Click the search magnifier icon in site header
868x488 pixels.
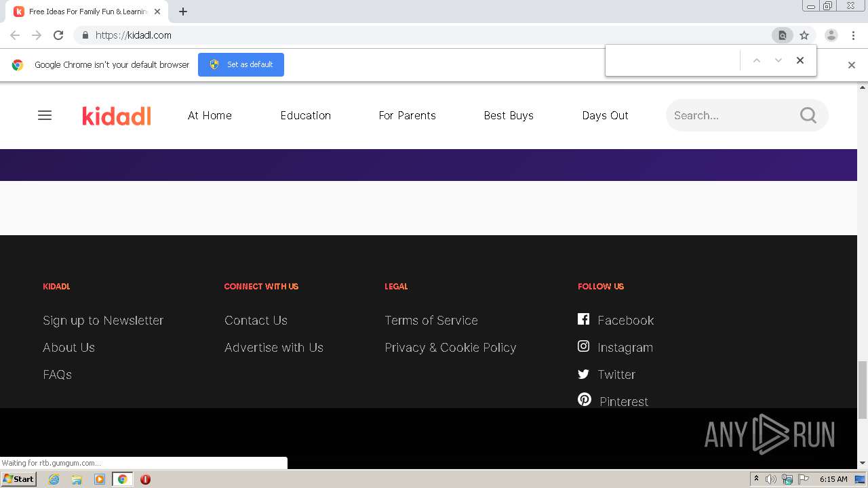pos(808,115)
